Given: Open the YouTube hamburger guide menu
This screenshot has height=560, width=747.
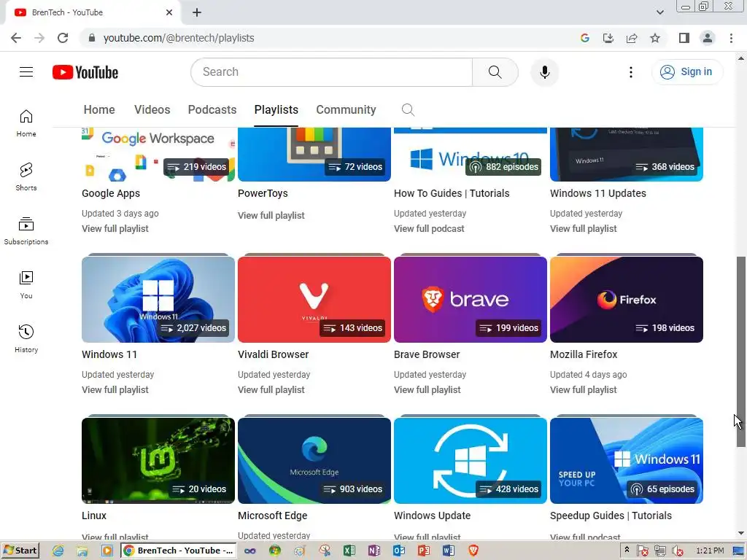Looking at the screenshot, I should 26,72.
